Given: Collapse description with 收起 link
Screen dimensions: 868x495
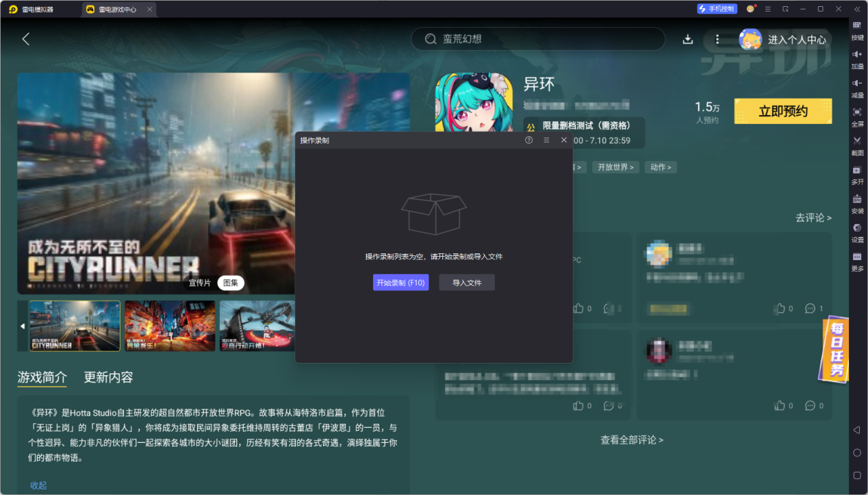Looking at the screenshot, I should coord(38,485).
